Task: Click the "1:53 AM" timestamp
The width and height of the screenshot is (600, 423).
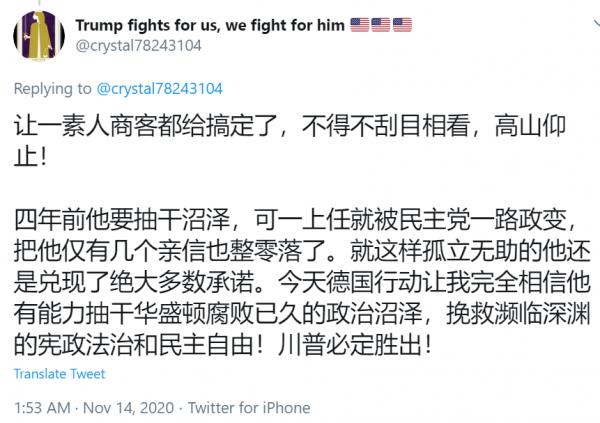Action: [44, 407]
